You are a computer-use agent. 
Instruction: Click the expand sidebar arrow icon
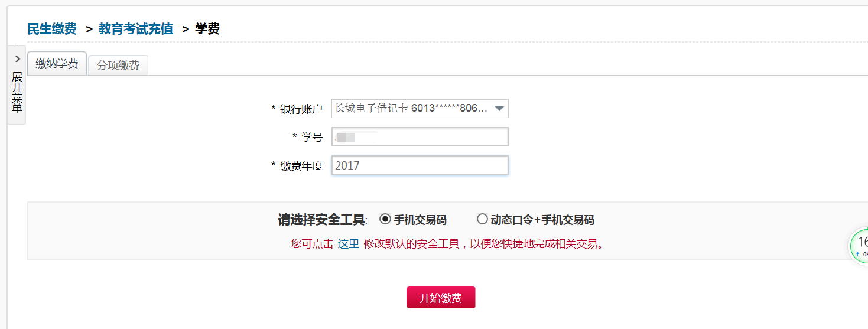(17, 59)
